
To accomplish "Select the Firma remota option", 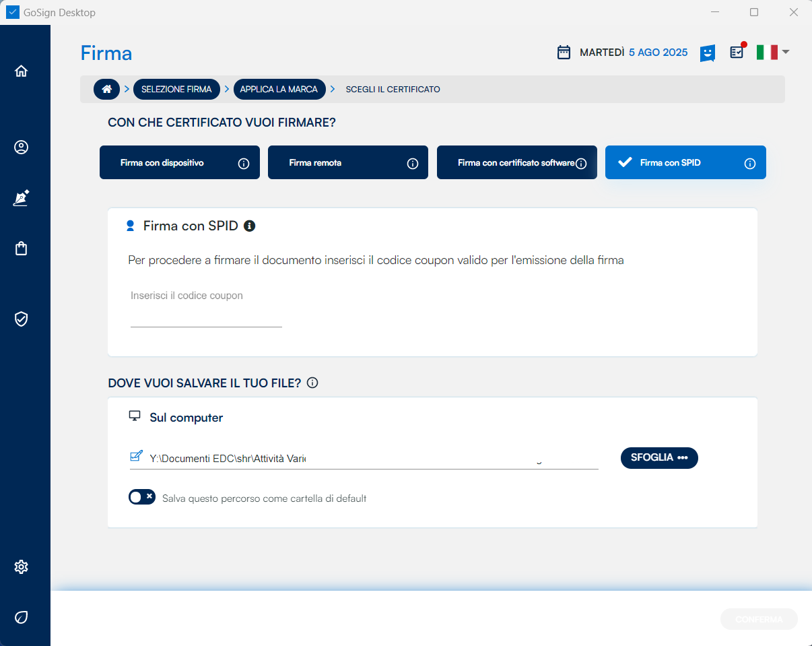I will pyautogui.click(x=347, y=163).
